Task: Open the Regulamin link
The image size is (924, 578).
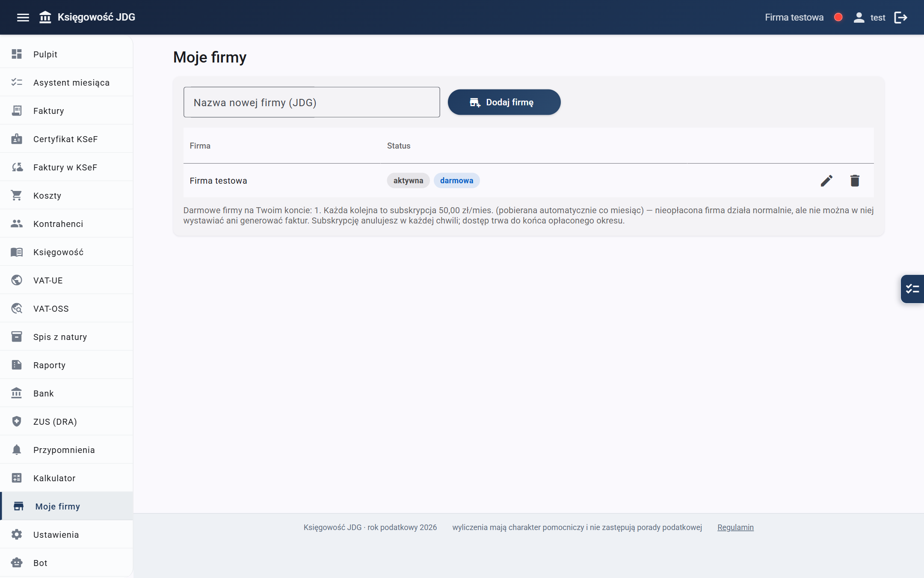Action: click(x=735, y=527)
